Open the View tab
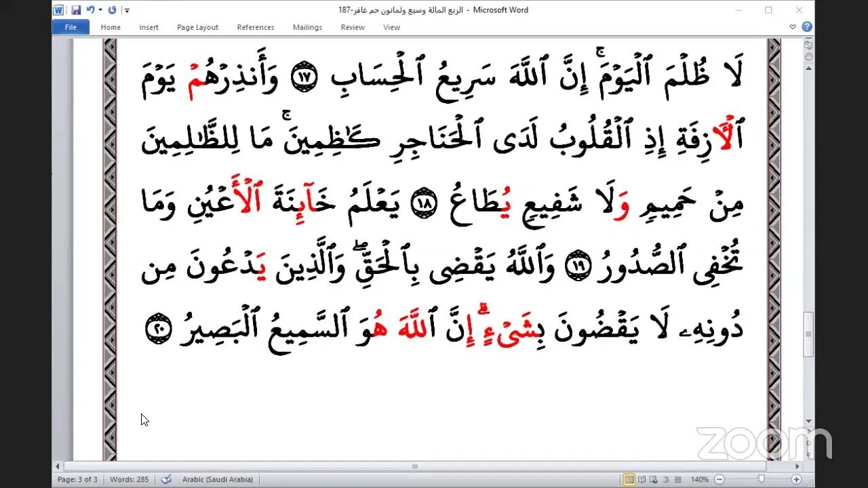868x488 pixels. point(391,27)
